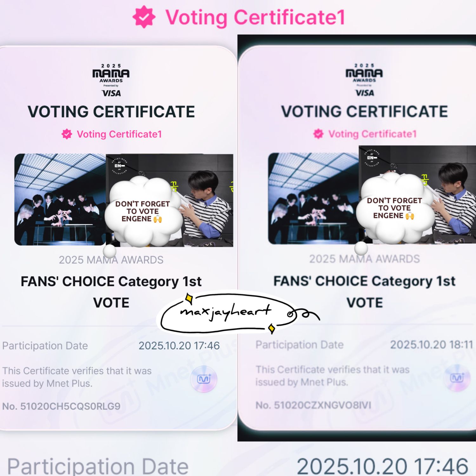Screen dimensions: 476x476
Task: Click the VISA logo on the left certificate
Action: 111,93
